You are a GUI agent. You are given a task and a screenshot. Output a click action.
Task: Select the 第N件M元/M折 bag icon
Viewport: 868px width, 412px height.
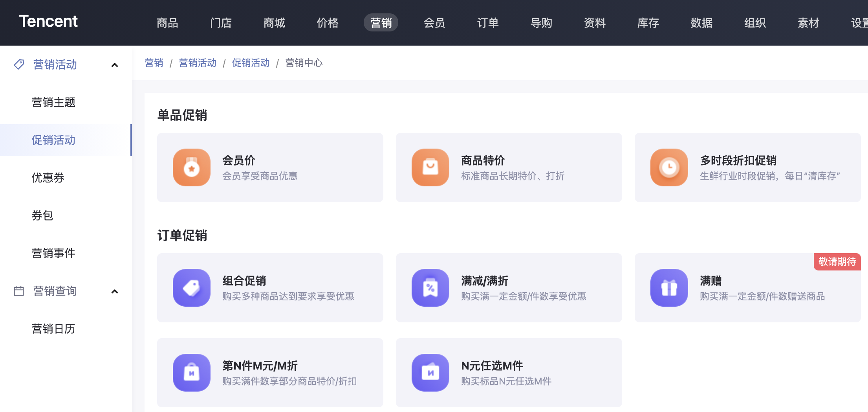(x=192, y=373)
